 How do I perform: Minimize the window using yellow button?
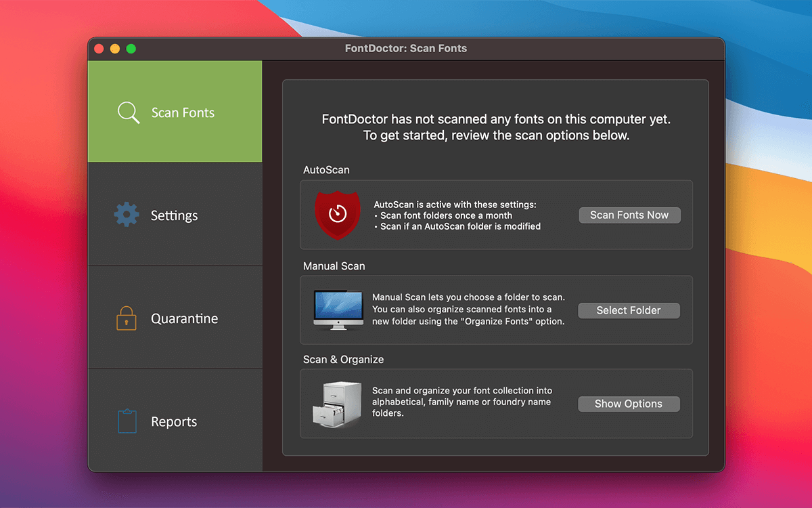[x=115, y=49]
